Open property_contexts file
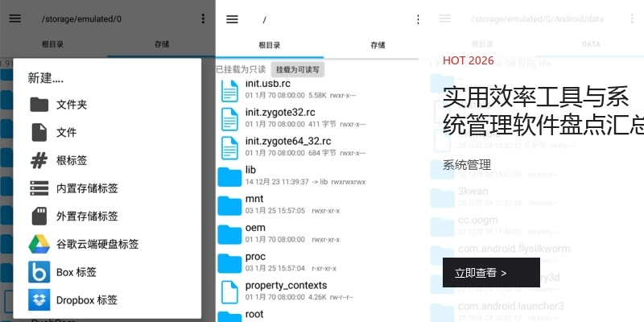 coord(317,291)
